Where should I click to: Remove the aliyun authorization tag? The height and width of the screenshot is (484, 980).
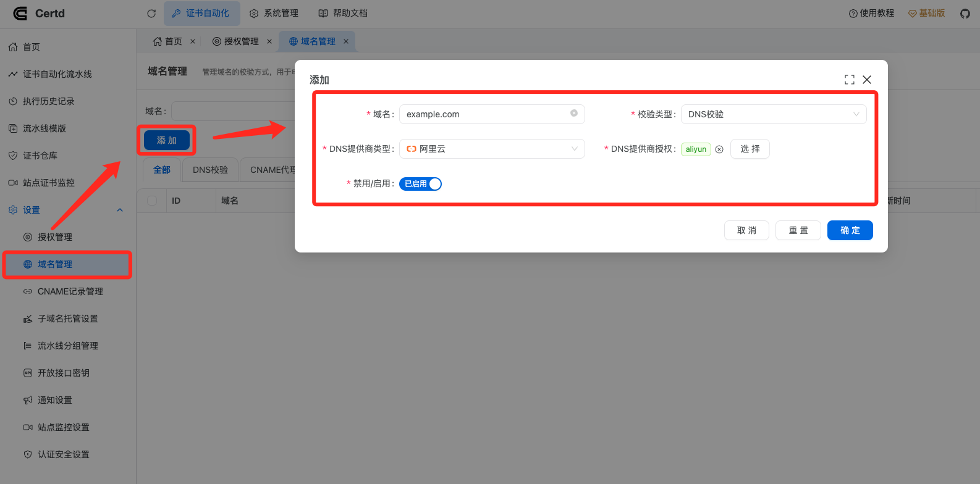719,149
